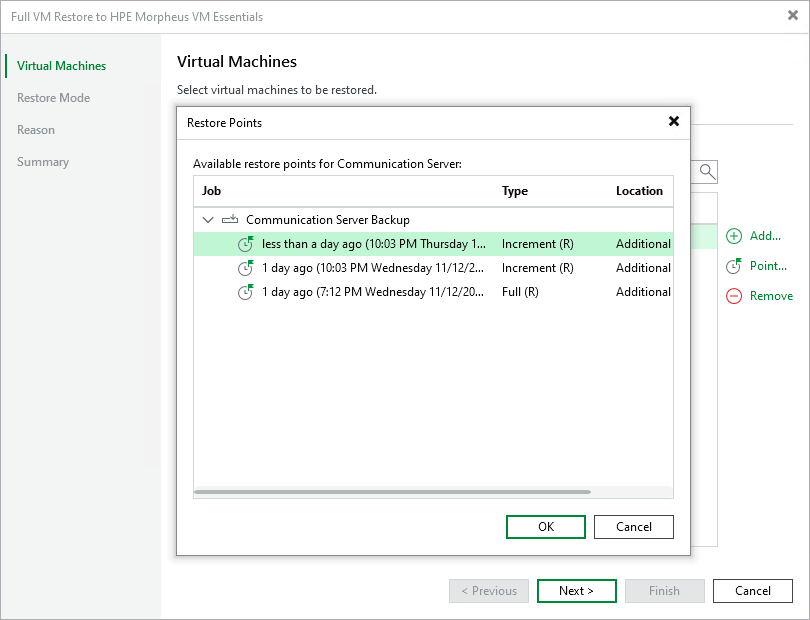The width and height of the screenshot is (810, 620).
Task: Cancel the Restore Points dialog
Action: click(x=634, y=526)
